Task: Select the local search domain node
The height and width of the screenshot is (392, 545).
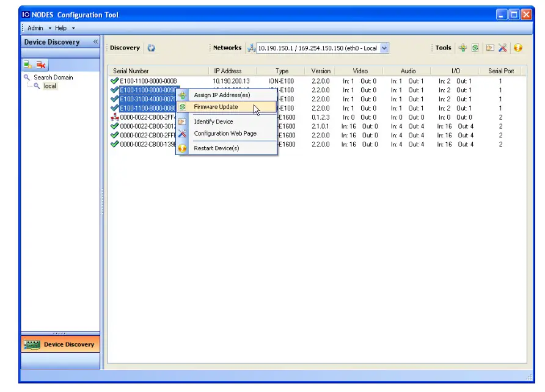Action: click(x=49, y=86)
